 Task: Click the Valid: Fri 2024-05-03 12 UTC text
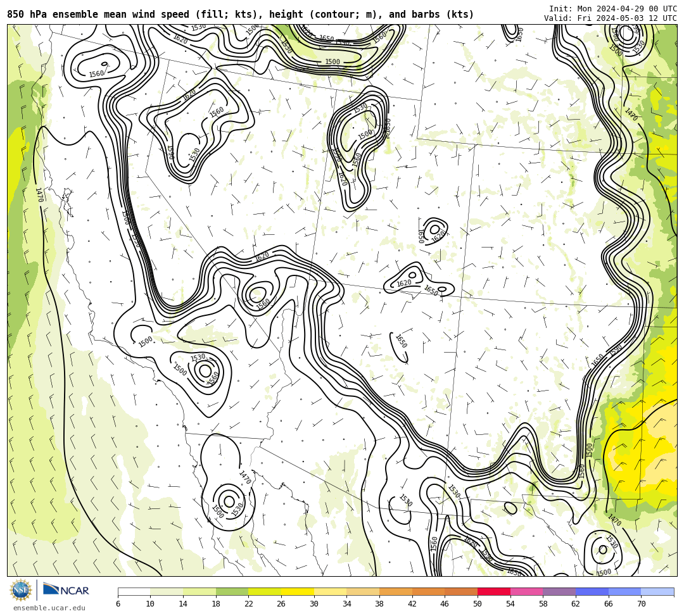click(x=610, y=18)
